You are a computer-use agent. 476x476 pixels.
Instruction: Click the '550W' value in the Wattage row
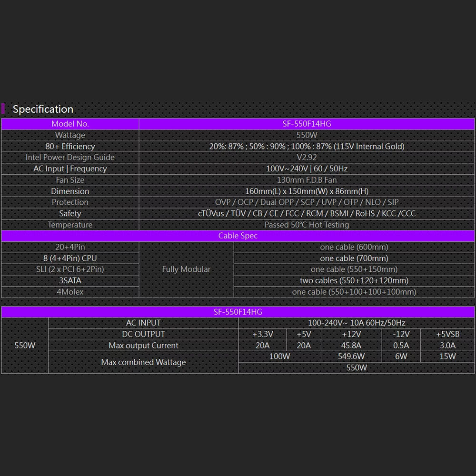pos(307,135)
